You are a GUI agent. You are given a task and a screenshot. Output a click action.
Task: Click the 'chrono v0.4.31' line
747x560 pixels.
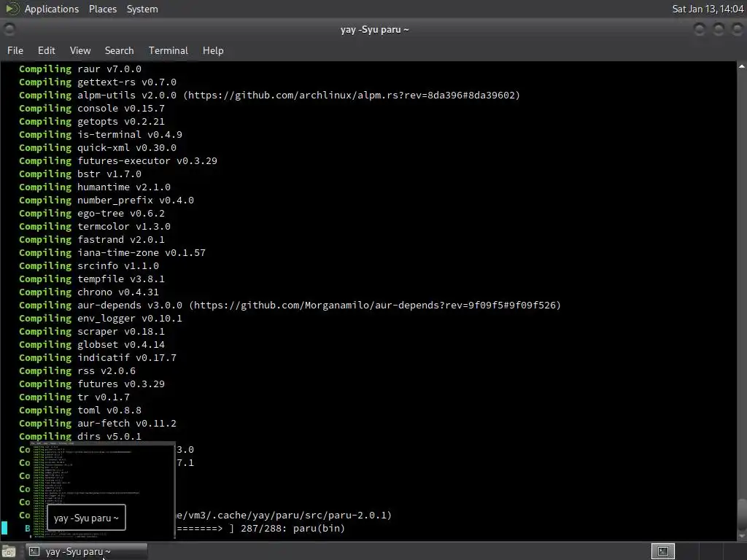click(x=89, y=292)
